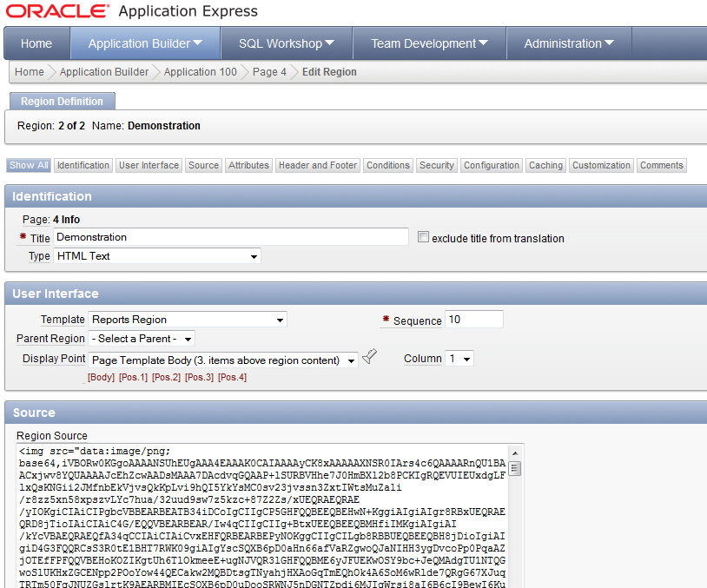The image size is (707, 588).
Task: Open the Template dropdown showing Reports Region
Action: pyautogui.click(x=188, y=320)
